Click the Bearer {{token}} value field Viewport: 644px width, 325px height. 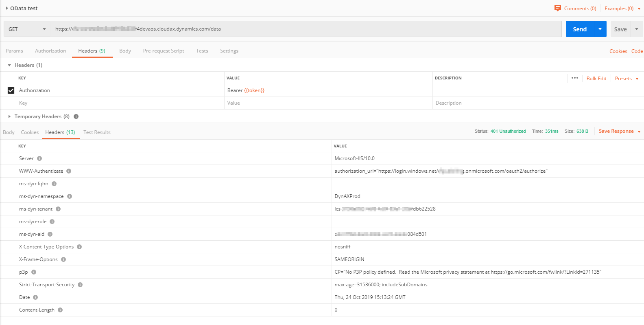pos(329,90)
